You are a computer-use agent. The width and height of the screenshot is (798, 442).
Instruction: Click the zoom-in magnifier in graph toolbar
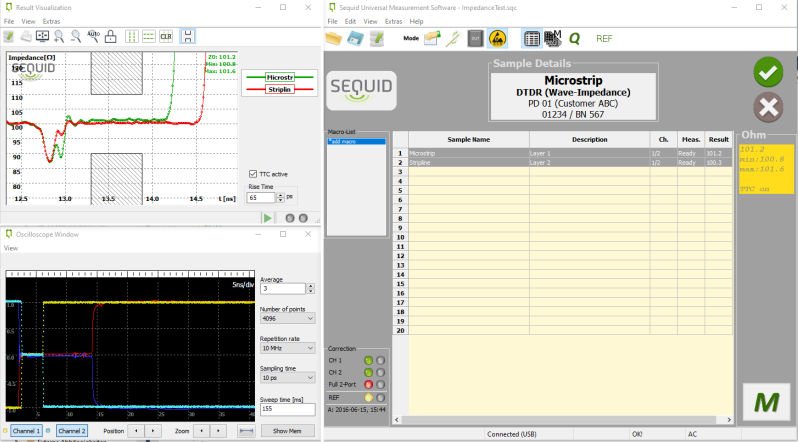click(58, 37)
